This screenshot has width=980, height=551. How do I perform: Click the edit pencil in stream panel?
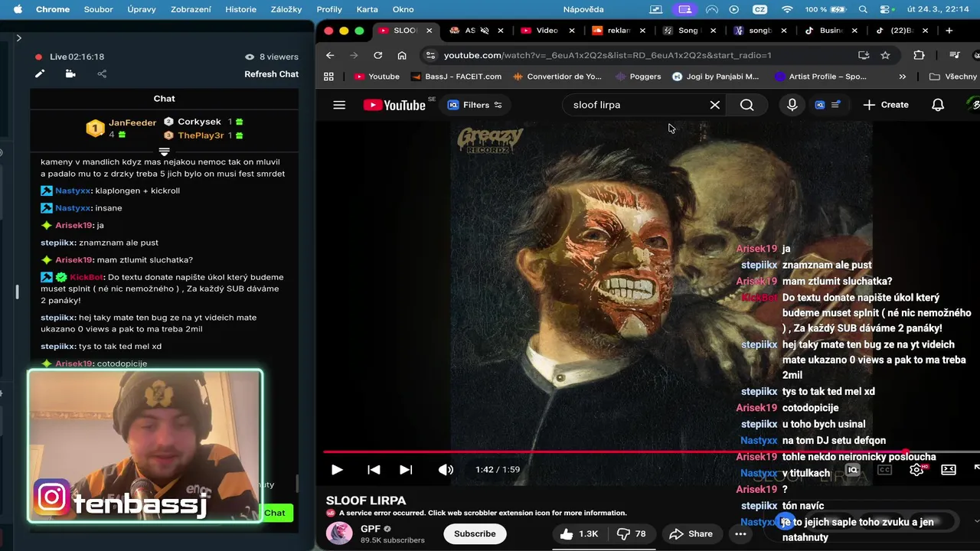pyautogui.click(x=40, y=74)
